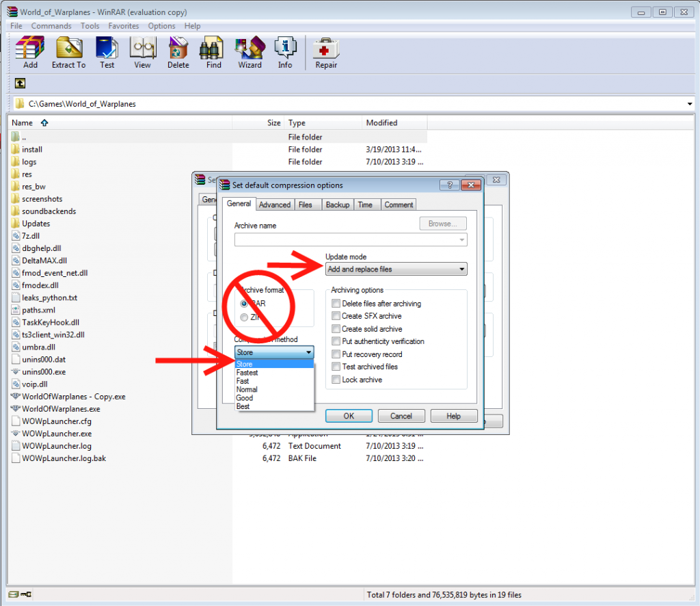Select the install folder icon
This screenshot has width=700, height=606.
16,149
